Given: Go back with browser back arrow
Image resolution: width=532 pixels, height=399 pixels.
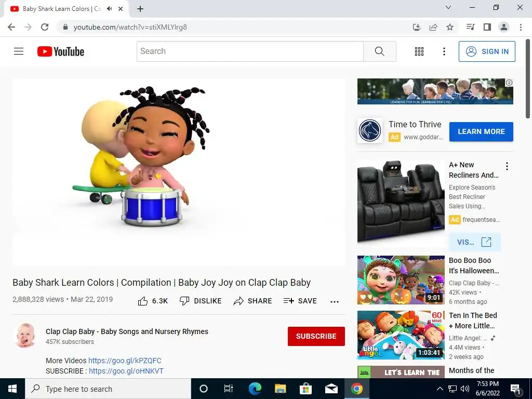Looking at the screenshot, I should pos(11,27).
